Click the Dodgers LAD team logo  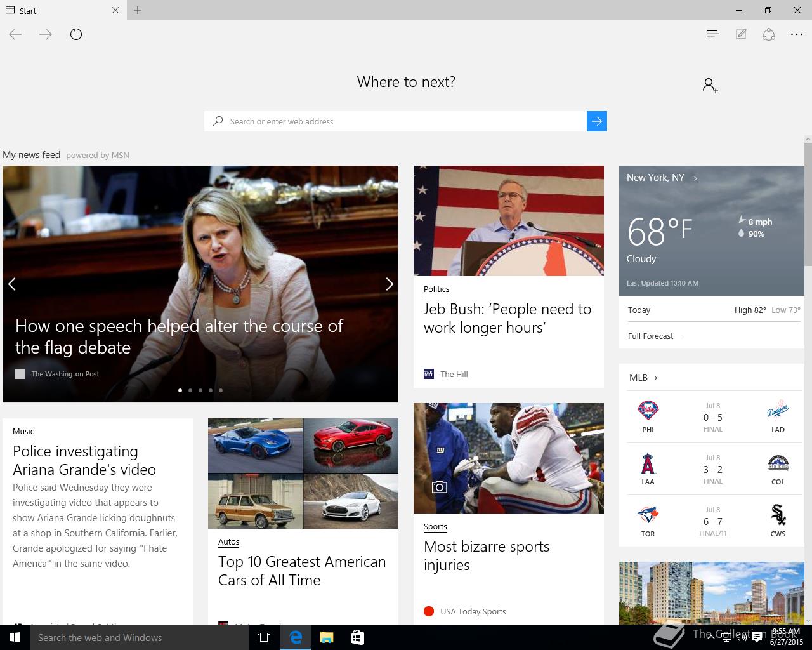(778, 411)
